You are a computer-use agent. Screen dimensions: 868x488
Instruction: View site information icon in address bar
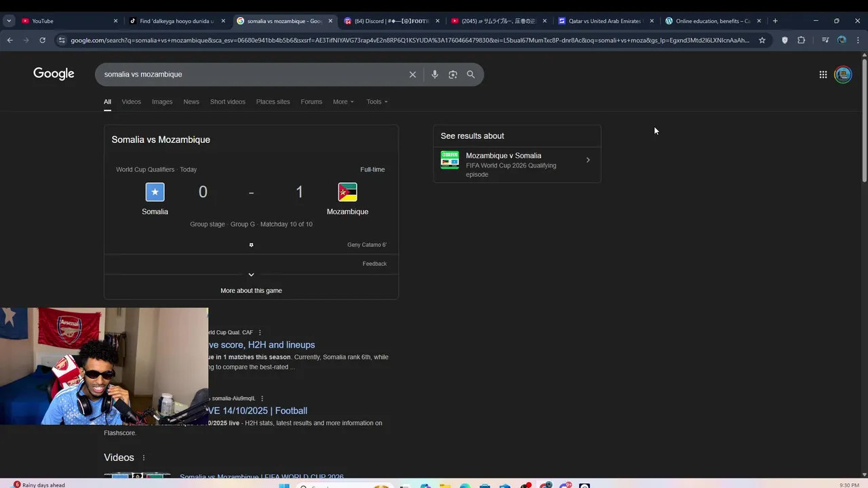(62, 40)
